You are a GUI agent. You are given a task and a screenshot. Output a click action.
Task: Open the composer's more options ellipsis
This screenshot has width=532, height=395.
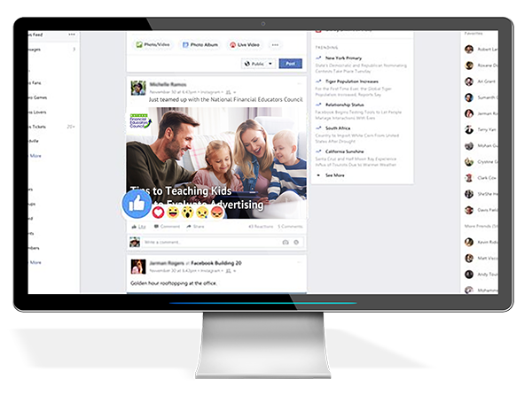[275, 44]
